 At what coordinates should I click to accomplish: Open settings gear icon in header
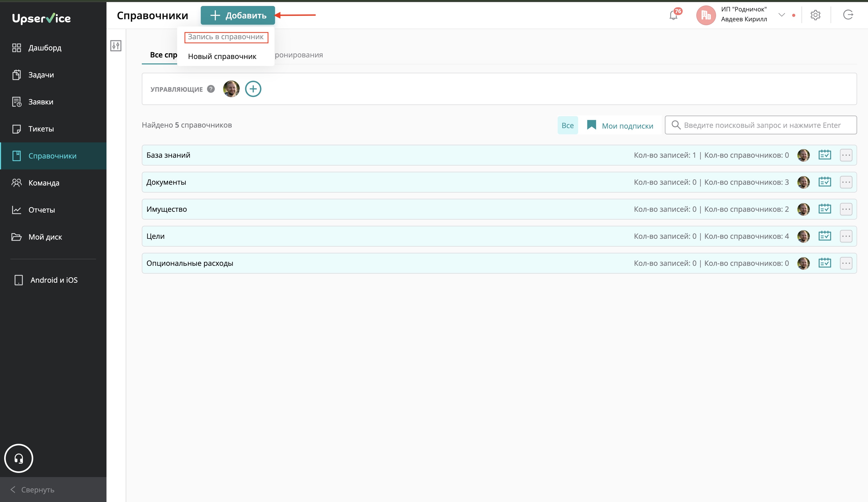click(815, 15)
